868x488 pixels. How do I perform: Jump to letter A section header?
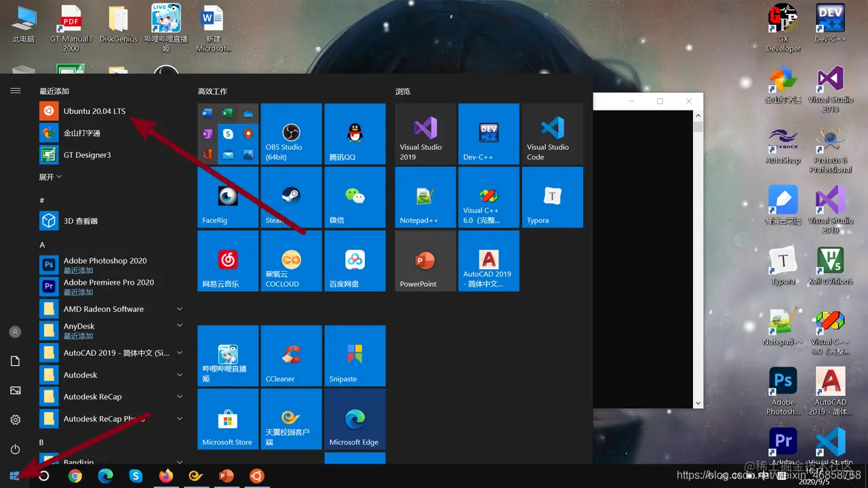tap(42, 245)
